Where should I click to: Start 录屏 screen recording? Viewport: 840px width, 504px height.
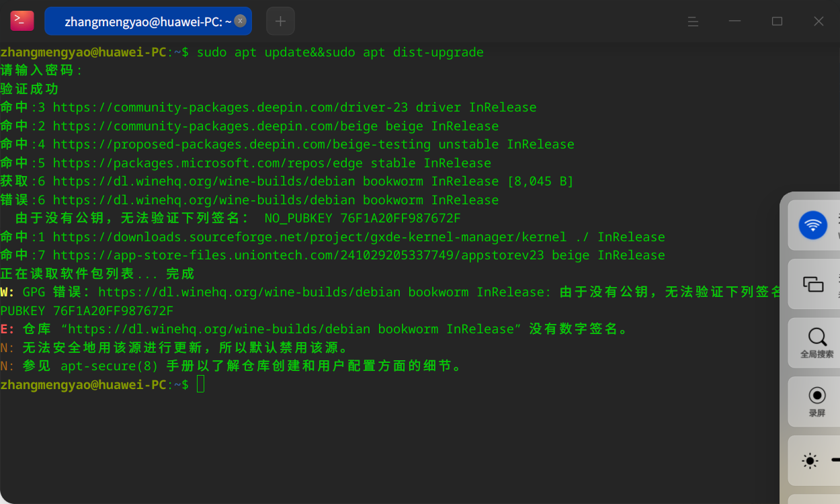tap(817, 401)
